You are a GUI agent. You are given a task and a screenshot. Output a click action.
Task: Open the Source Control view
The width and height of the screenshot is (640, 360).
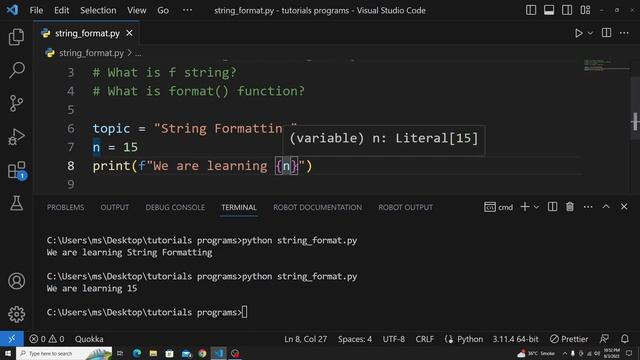coord(16,103)
